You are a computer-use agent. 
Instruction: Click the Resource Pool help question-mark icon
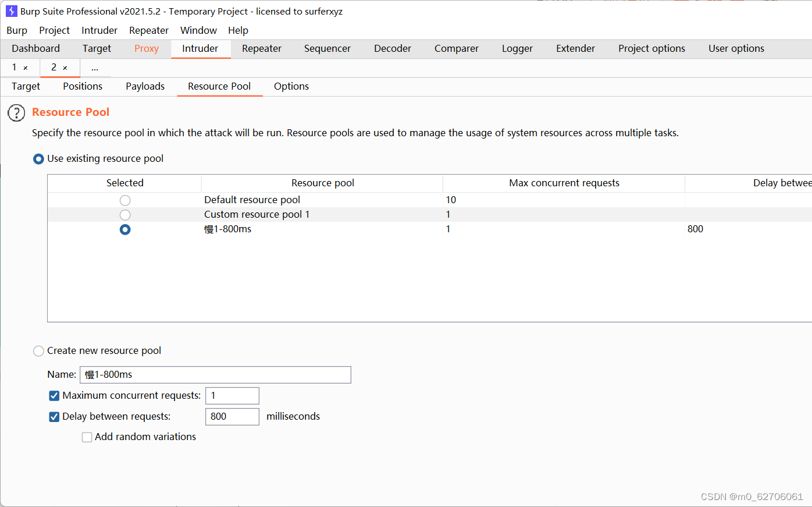click(16, 113)
